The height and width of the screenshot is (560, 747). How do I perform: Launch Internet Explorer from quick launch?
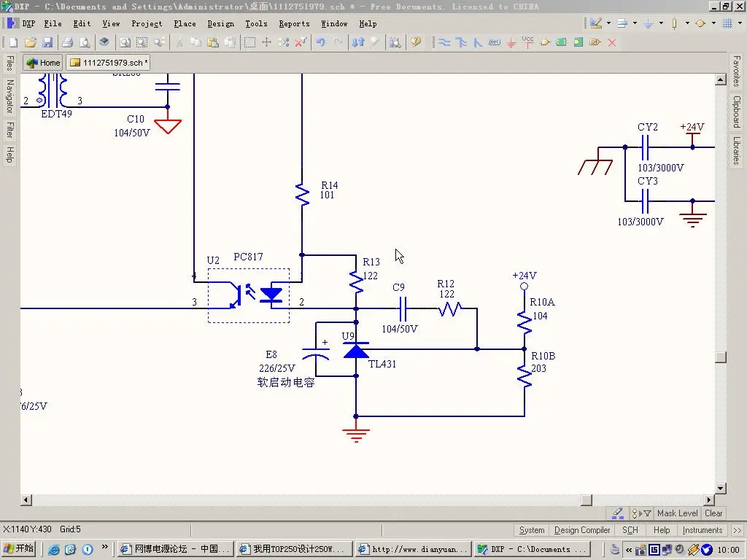54,550
